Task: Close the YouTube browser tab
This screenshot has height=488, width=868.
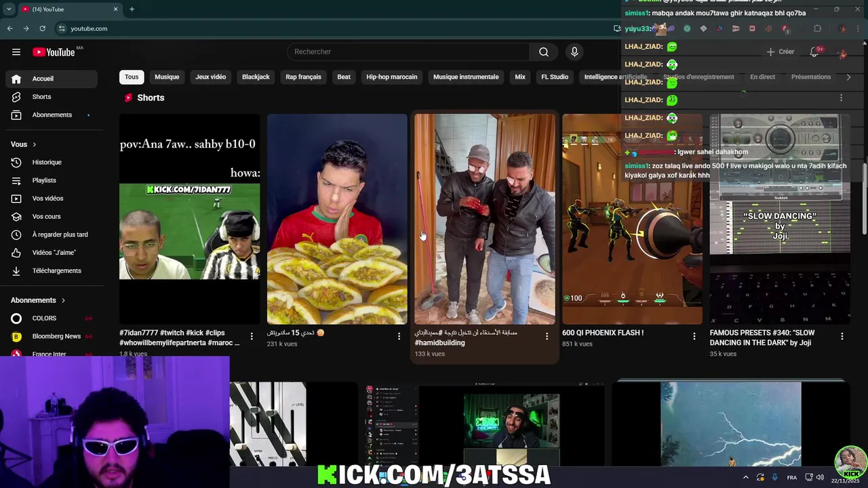Action: 115,9
